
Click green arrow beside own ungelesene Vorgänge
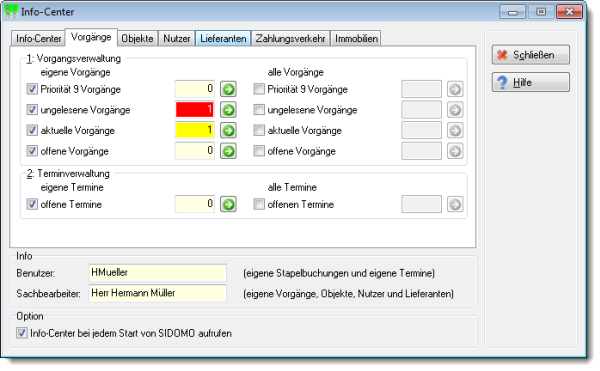[x=228, y=110]
